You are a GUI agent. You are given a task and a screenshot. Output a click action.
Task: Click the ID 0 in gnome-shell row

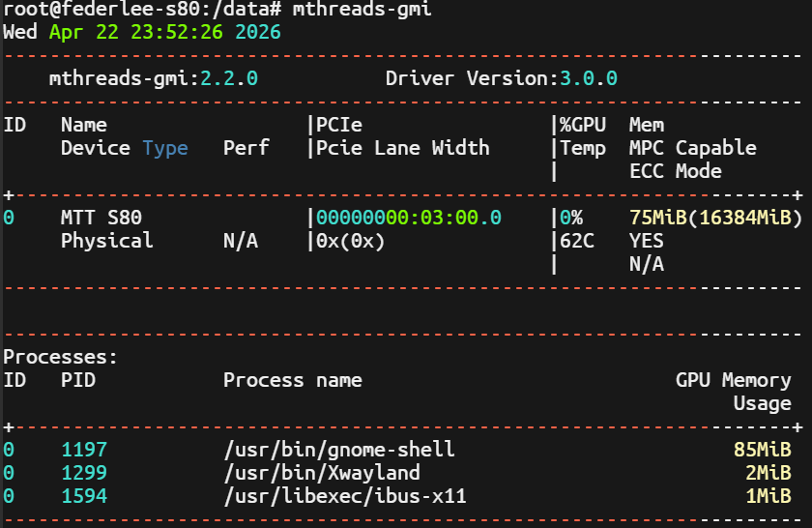[9, 450]
